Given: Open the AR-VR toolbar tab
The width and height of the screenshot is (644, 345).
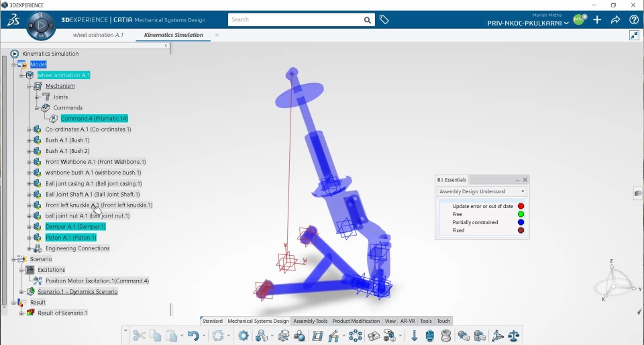Looking at the screenshot, I should (x=407, y=322).
